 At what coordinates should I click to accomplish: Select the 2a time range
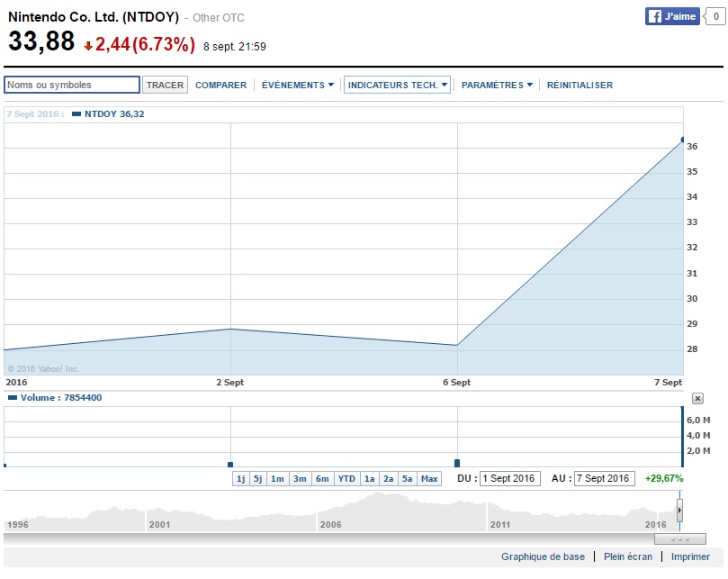tap(389, 479)
